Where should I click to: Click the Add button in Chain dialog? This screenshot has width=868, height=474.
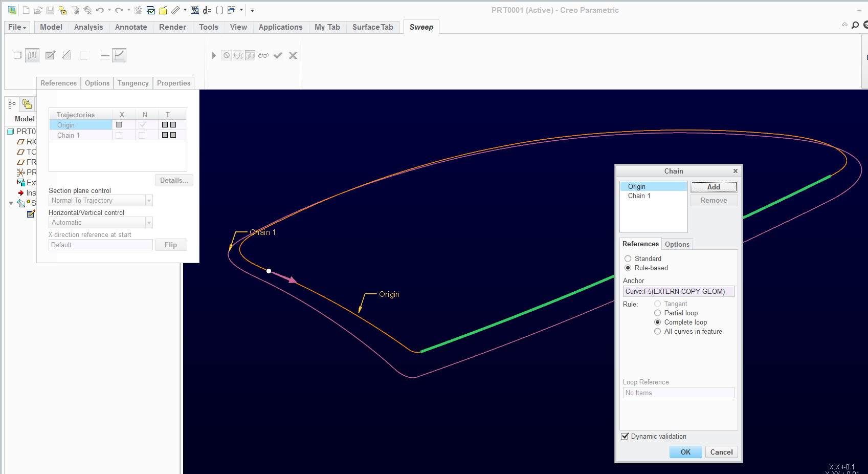714,187
